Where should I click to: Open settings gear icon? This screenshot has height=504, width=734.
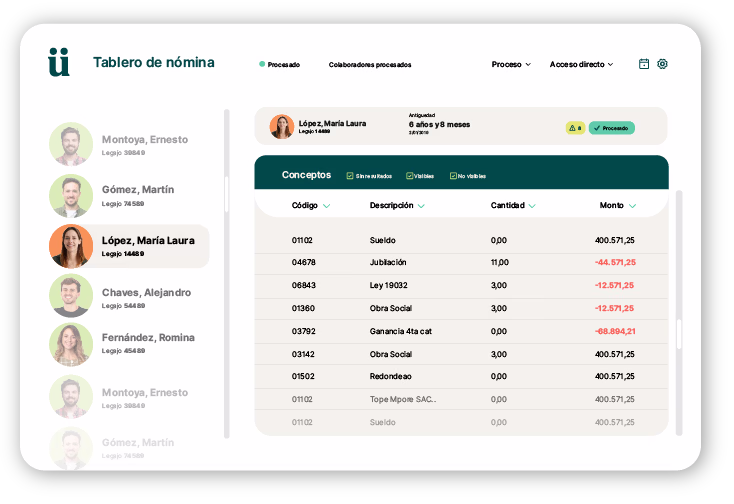pyautogui.click(x=662, y=64)
